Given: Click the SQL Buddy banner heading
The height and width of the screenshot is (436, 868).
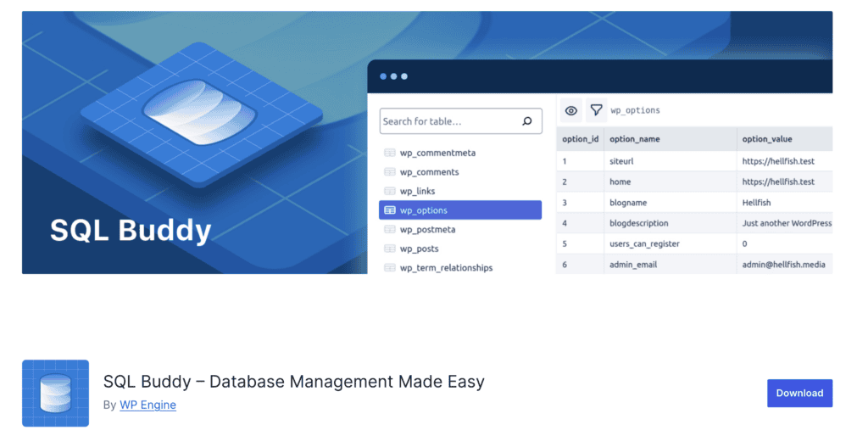Looking at the screenshot, I should click(131, 230).
